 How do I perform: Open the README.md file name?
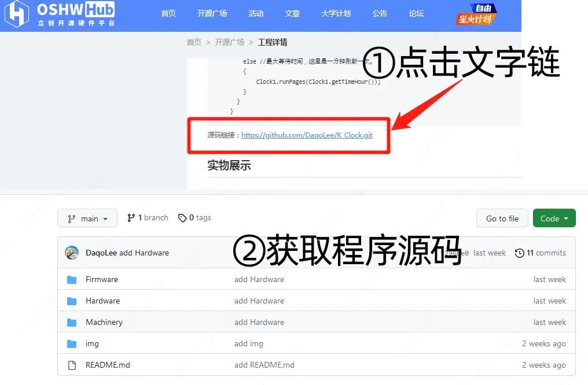pyautogui.click(x=108, y=365)
